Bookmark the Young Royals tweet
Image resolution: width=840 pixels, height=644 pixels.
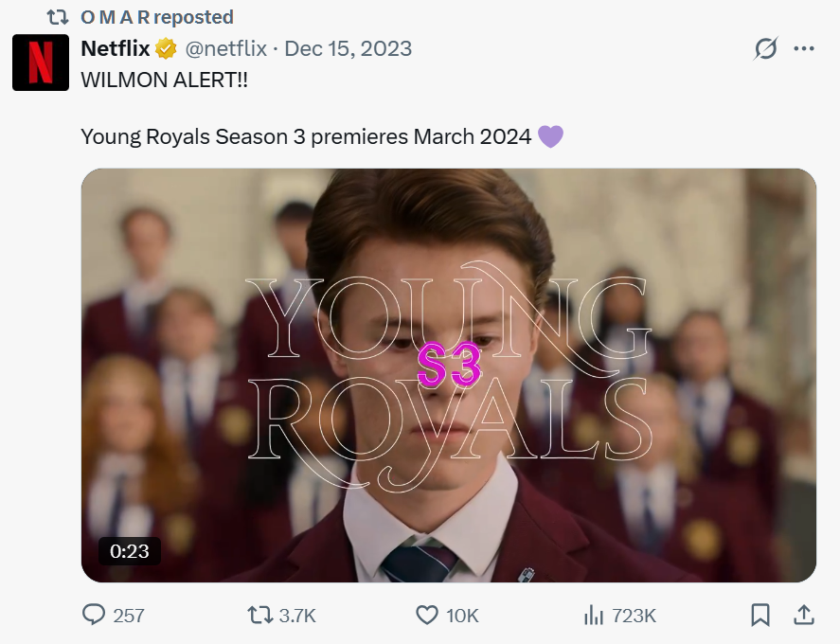pyautogui.click(x=760, y=616)
